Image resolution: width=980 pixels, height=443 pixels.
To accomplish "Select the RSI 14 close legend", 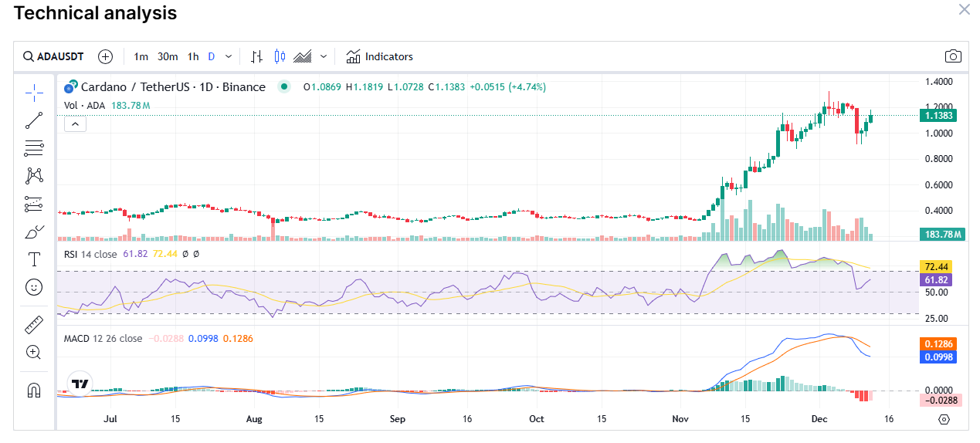I will (90, 253).
